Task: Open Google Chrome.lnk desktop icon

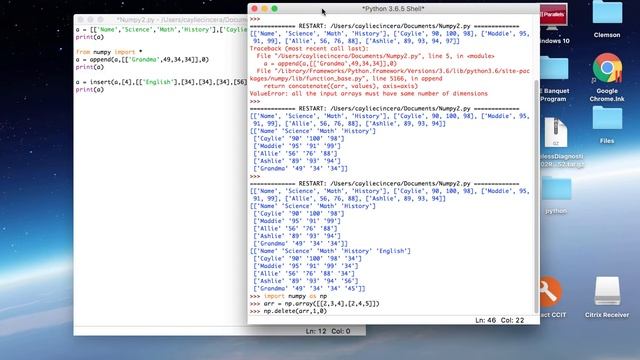Action: 607,69
